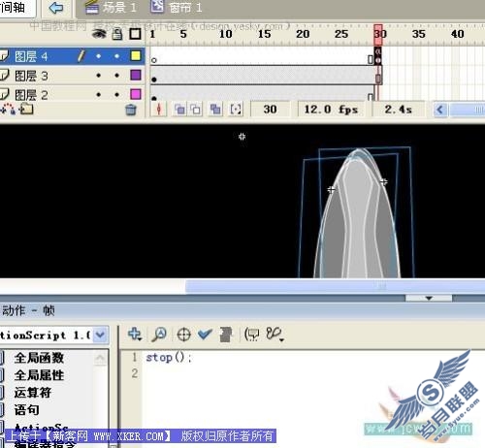Select the first keyframe of 图层 4

click(154, 56)
